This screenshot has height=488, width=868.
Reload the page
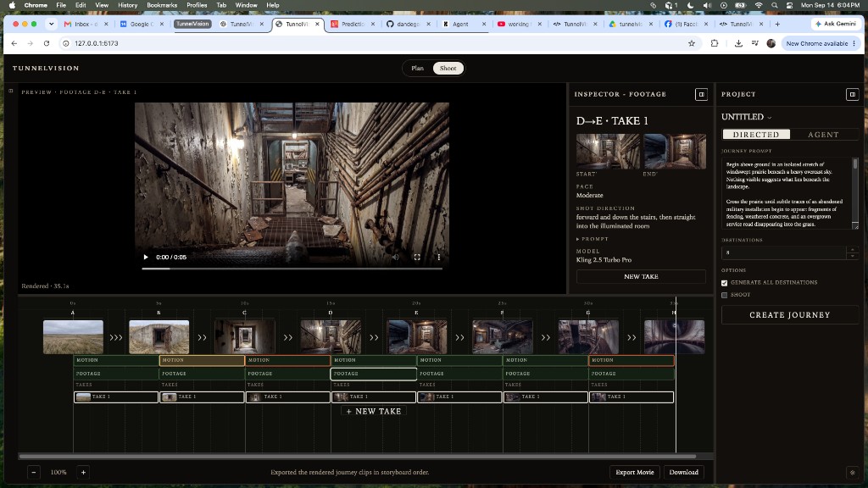pos(47,43)
